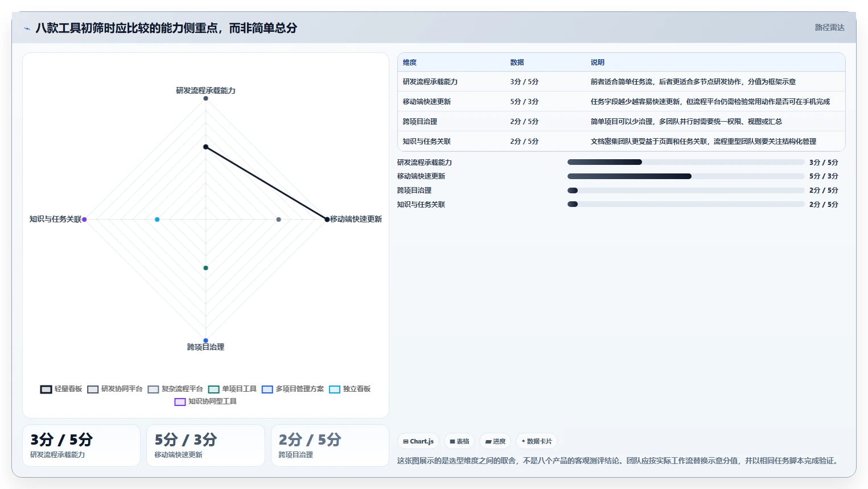868x489 pixels.
Task: Click the gray radar point right of center
Action: 278,219
